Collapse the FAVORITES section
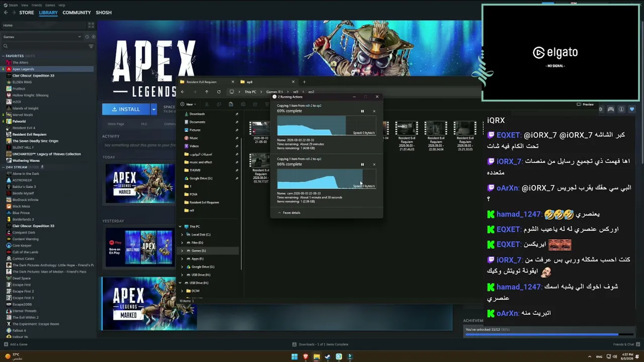The width and height of the screenshot is (644, 362). click(5, 56)
